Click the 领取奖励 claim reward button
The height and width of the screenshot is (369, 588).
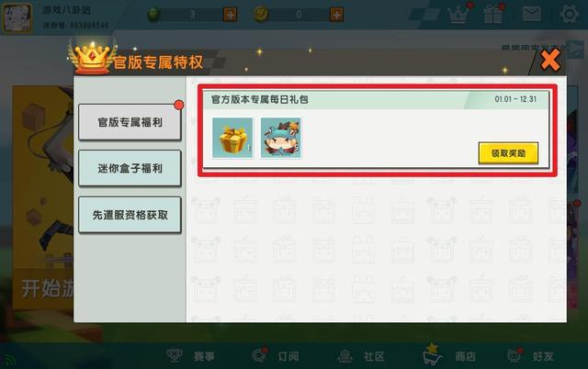pyautogui.click(x=508, y=153)
